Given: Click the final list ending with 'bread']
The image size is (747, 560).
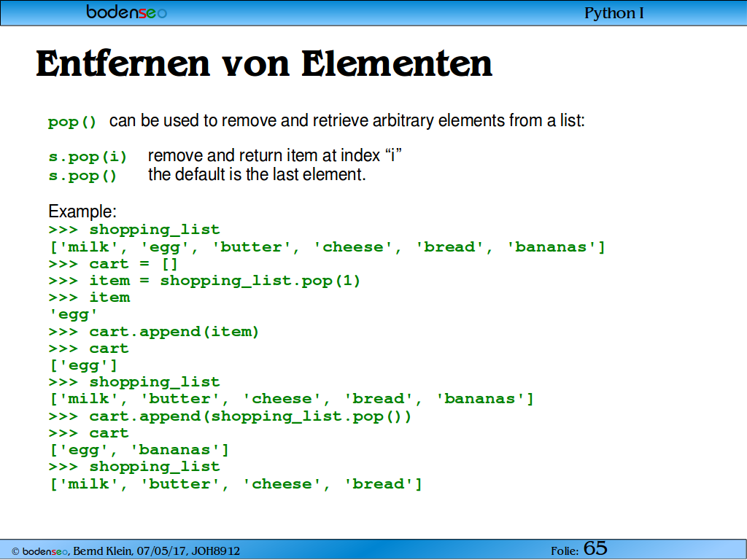Looking at the screenshot, I should point(236,484).
